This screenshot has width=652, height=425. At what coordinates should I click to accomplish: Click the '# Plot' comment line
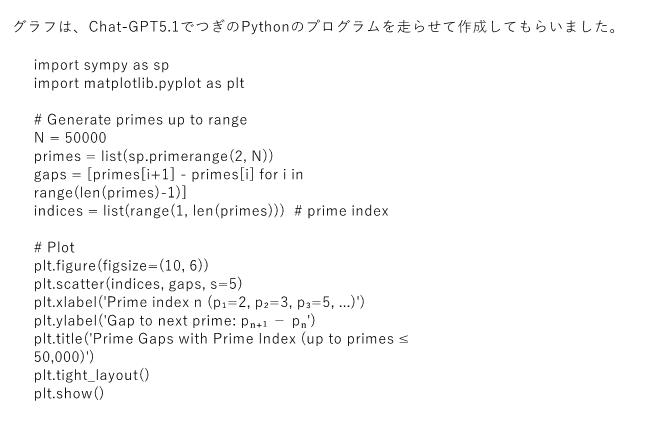click(53, 247)
